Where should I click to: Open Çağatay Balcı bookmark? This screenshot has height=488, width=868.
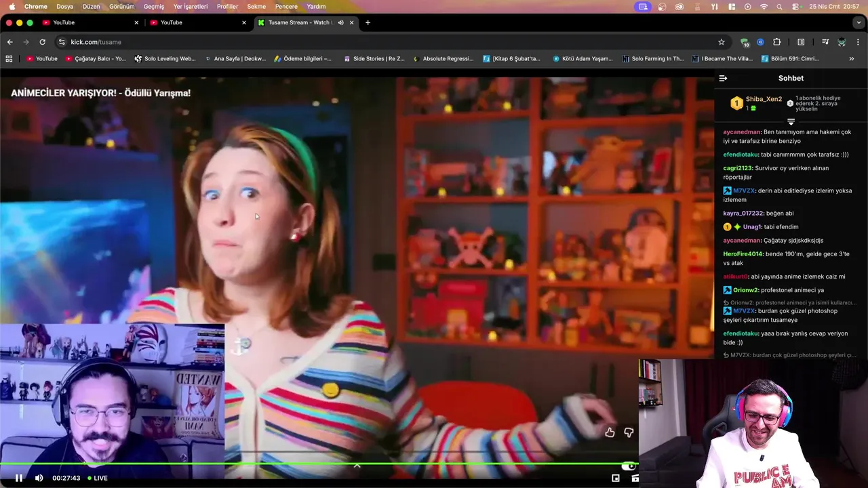click(x=96, y=59)
